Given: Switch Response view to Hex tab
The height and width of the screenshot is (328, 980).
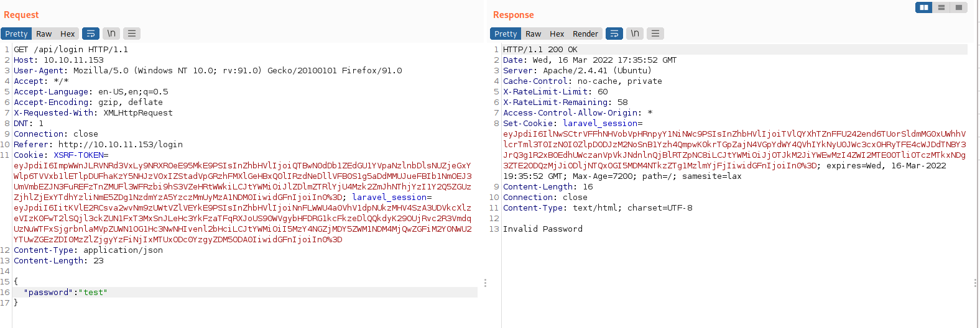Looking at the screenshot, I should point(557,34).
